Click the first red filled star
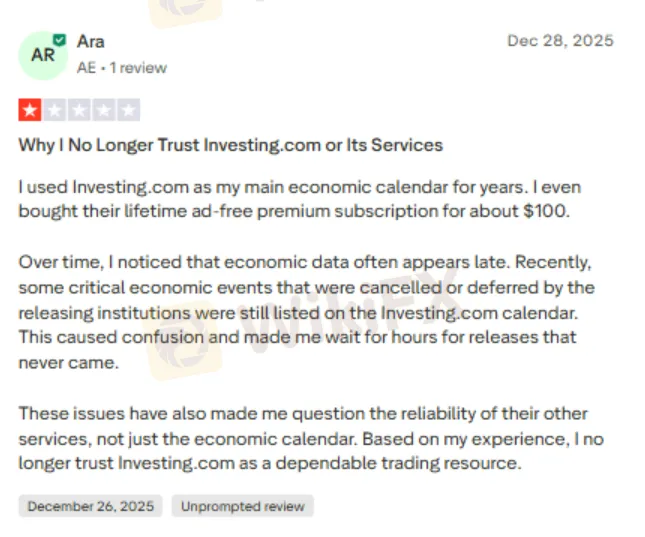 point(29,110)
